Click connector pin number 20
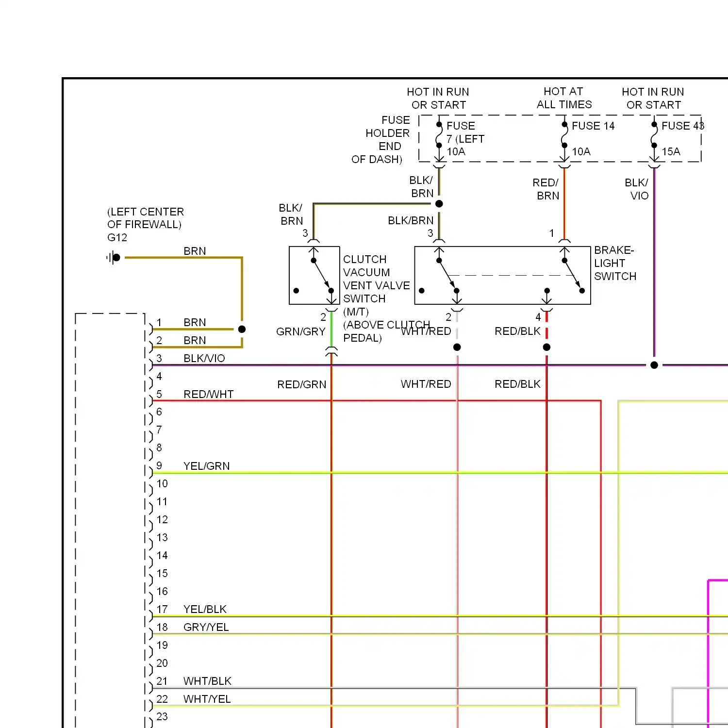Viewport: 728px width, 728px height. tap(162, 663)
